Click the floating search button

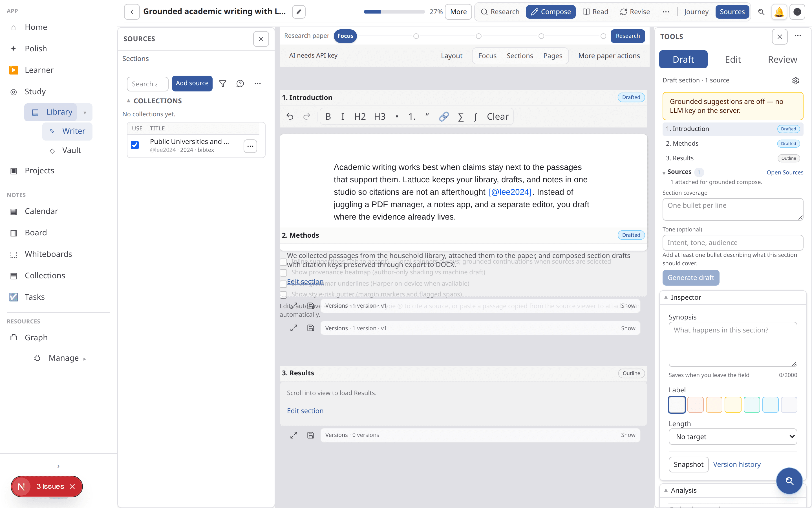click(x=789, y=481)
